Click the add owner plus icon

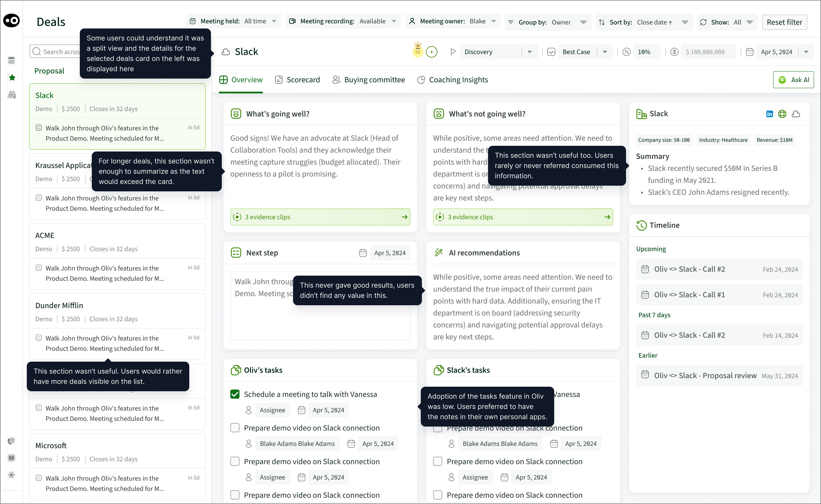pos(431,52)
